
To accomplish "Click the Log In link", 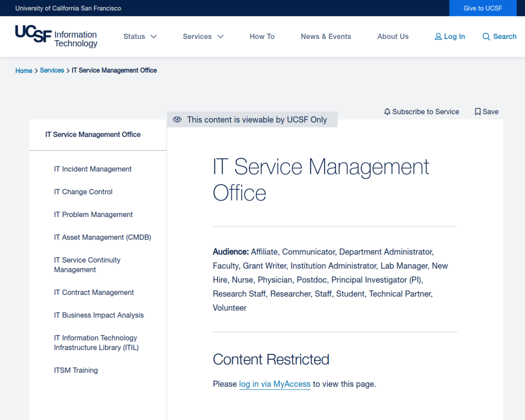I will pyautogui.click(x=450, y=37).
